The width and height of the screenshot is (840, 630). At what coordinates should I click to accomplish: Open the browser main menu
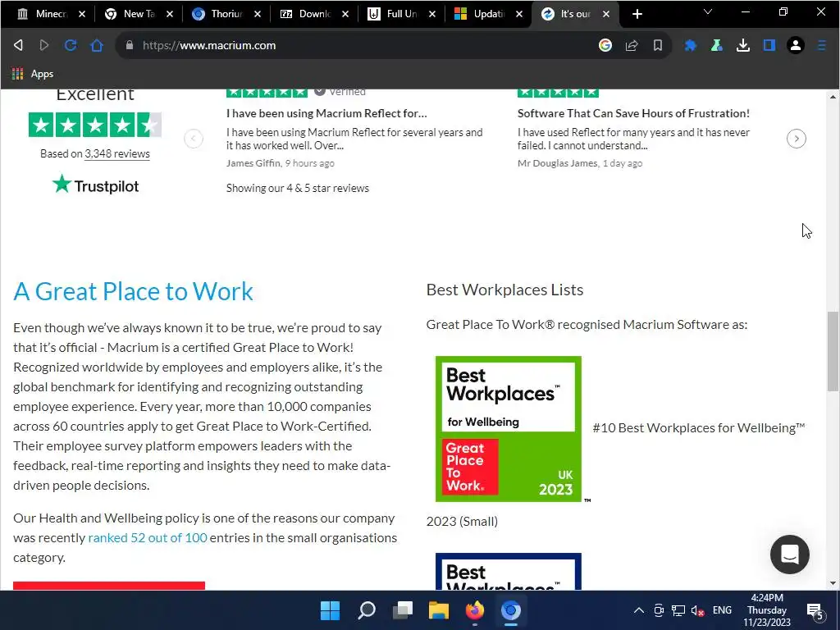822,46
